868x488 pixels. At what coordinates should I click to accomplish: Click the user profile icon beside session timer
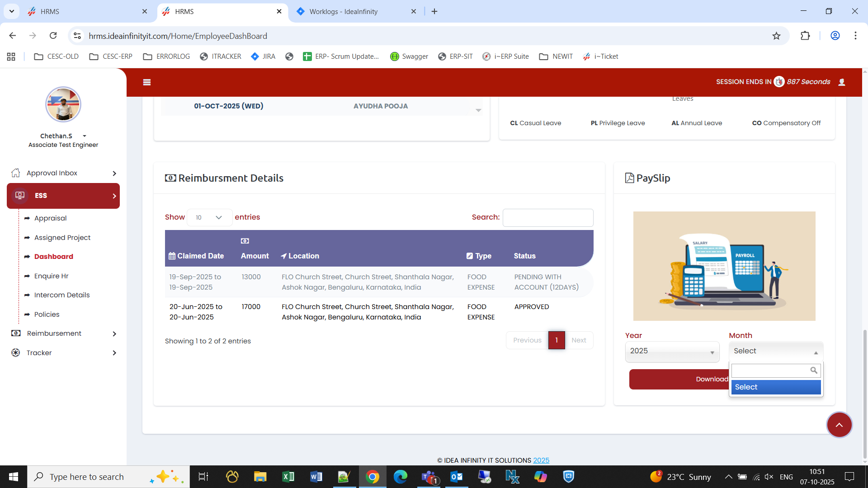point(842,82)
